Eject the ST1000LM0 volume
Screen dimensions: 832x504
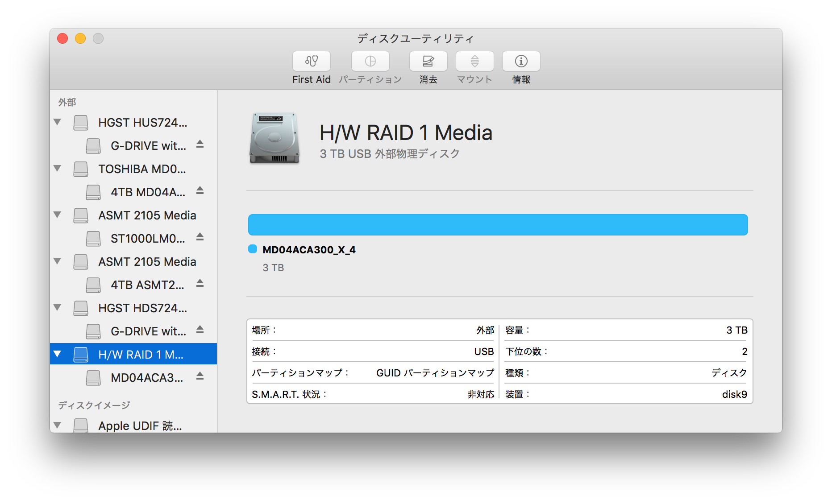tap(200, 237)
